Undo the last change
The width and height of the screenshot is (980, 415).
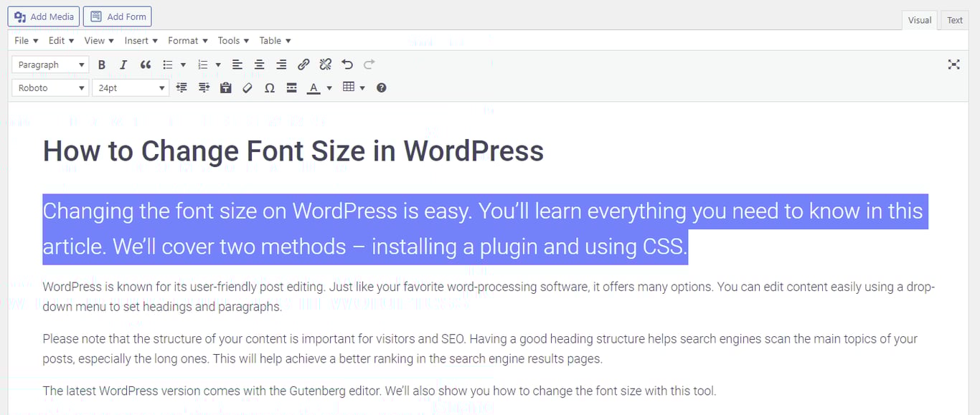click(x=347, y=65)
